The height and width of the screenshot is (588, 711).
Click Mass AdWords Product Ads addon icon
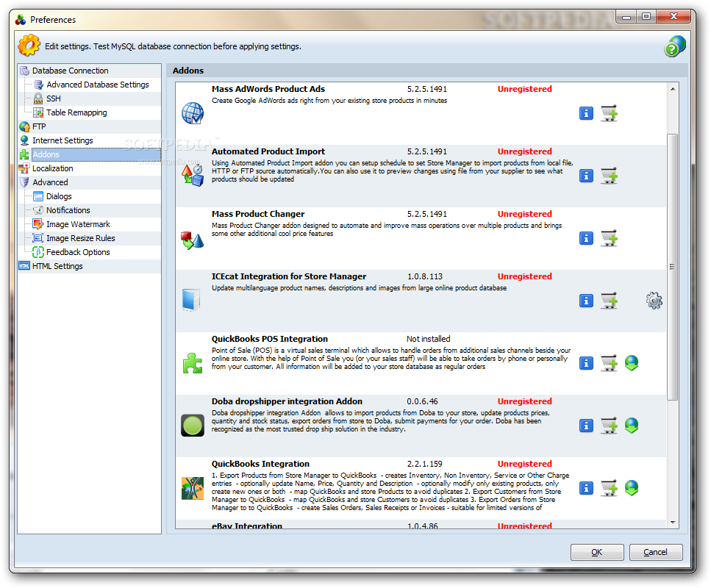pos(193,113)
